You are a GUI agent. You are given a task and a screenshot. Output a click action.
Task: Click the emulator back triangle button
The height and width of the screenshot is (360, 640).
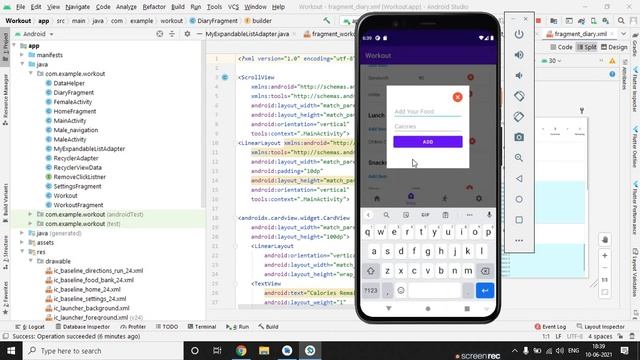tap(519, 178)
